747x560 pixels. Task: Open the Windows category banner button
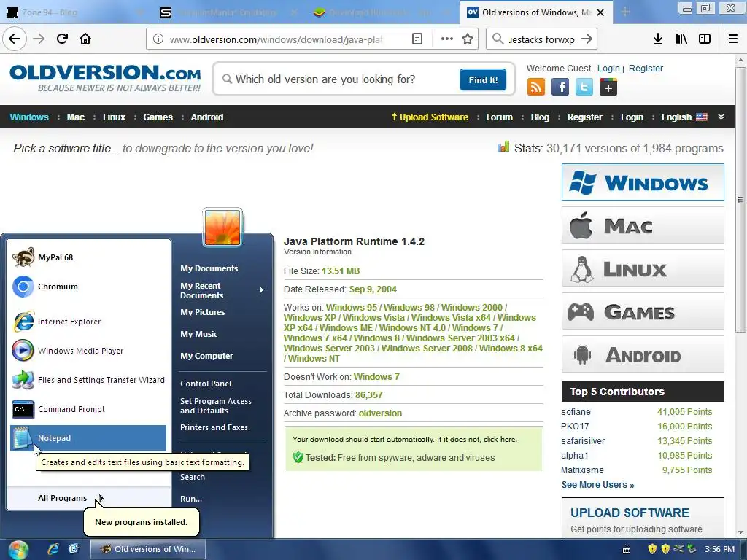pyautogui.click(x=643, y=182)
